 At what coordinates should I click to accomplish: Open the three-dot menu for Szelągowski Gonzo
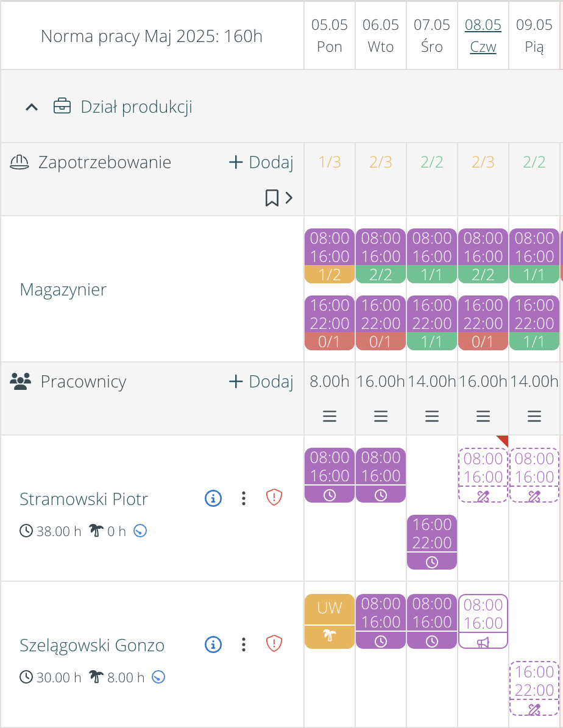pos(244,645)
